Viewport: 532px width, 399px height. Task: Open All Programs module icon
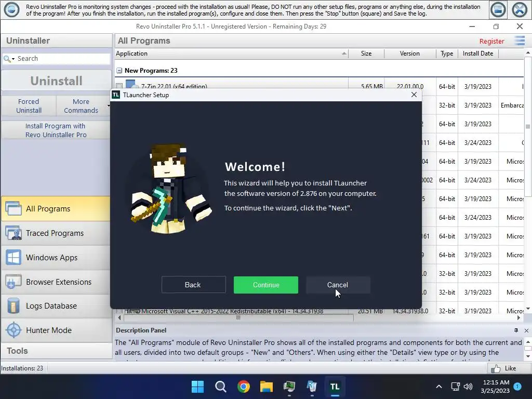click(14, 209)
